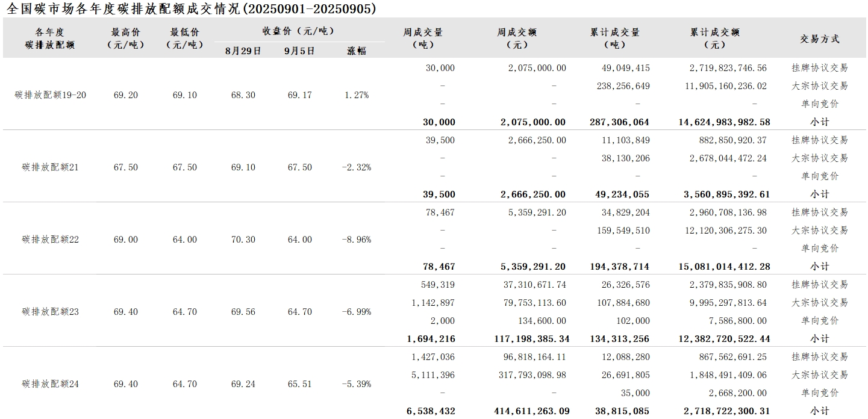868x419 pixels.
Task: Select the 碳排放配额19-20 row label
Action: pos(51,95)
